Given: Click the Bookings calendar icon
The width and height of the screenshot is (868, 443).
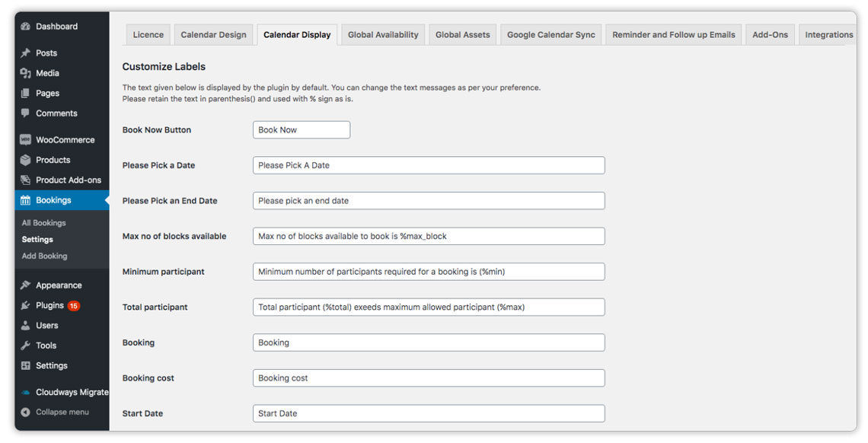Looking at the screenshot, I should click(x=25, y=200).
